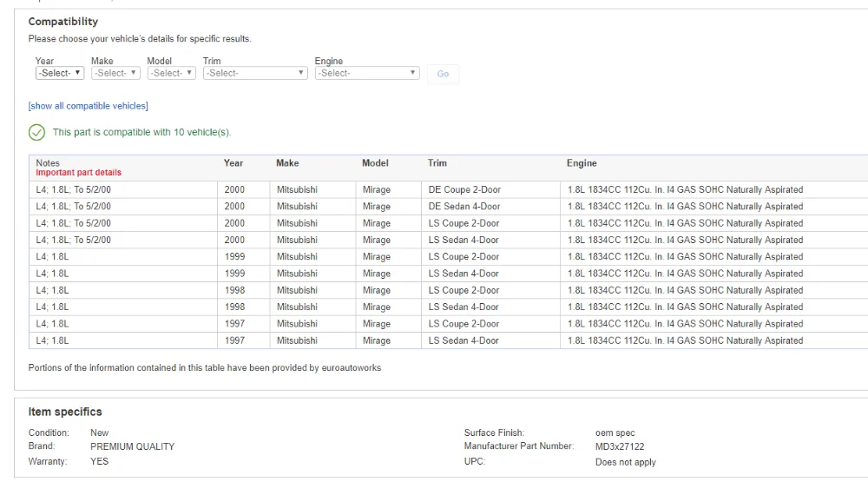Click the Model column header
Viewport: 868px width, 482px height.
[x=375, y=163]
